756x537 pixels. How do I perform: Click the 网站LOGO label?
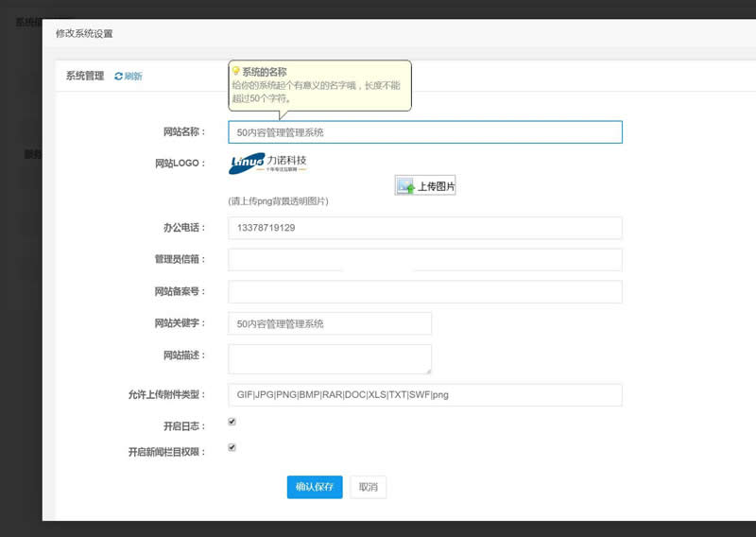(180, 164)
